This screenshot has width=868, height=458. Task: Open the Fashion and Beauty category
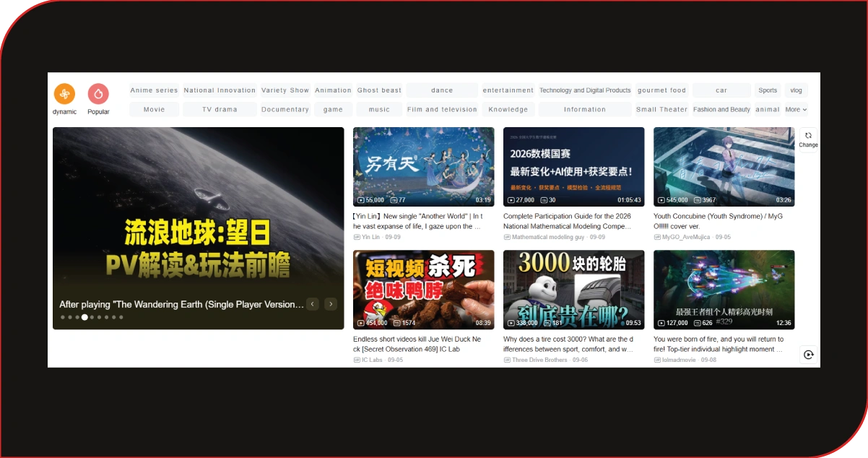721,110
